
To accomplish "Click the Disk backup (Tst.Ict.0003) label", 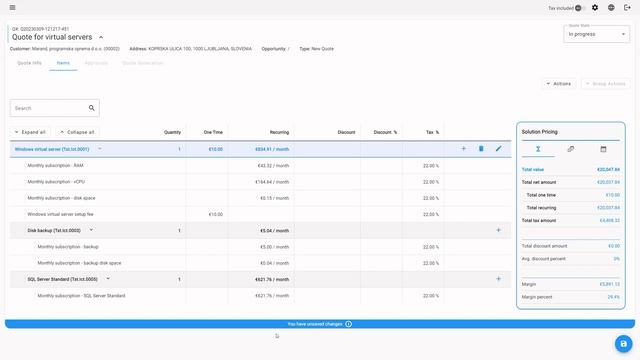I will 54,231.
